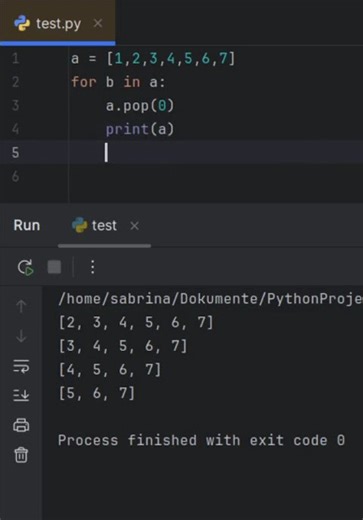Stop the running process
Viewport: 363px width, 520px height.
(54, 267)
